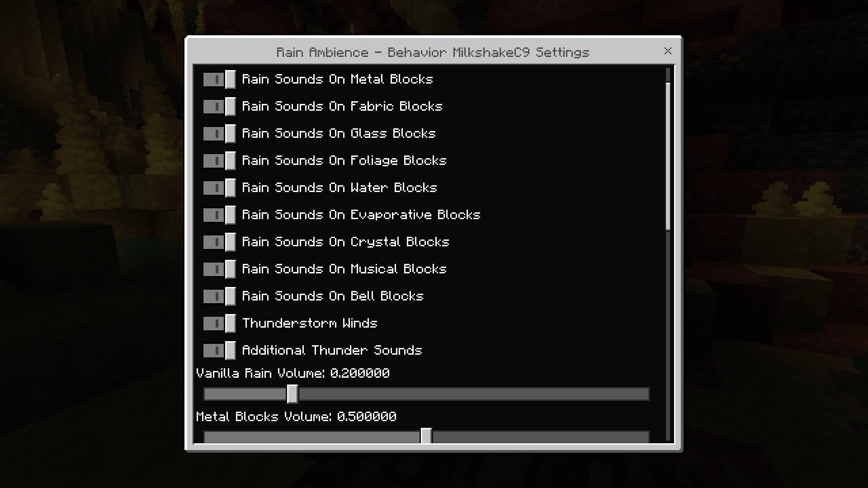Toggle Rain Sounds On Bell Blocks
Viewport: 868px width, 488px height.
(219, 296)
